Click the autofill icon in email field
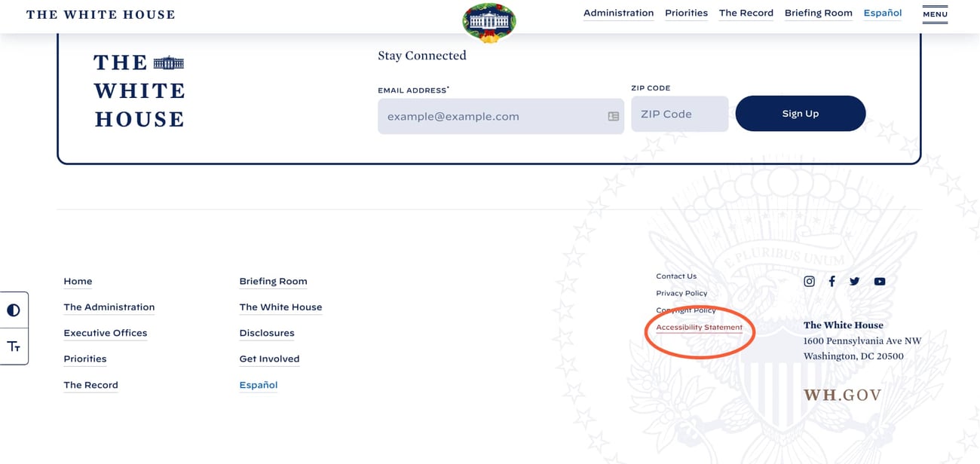The width and height of the screenshot is (980, 464). (613, 117)
